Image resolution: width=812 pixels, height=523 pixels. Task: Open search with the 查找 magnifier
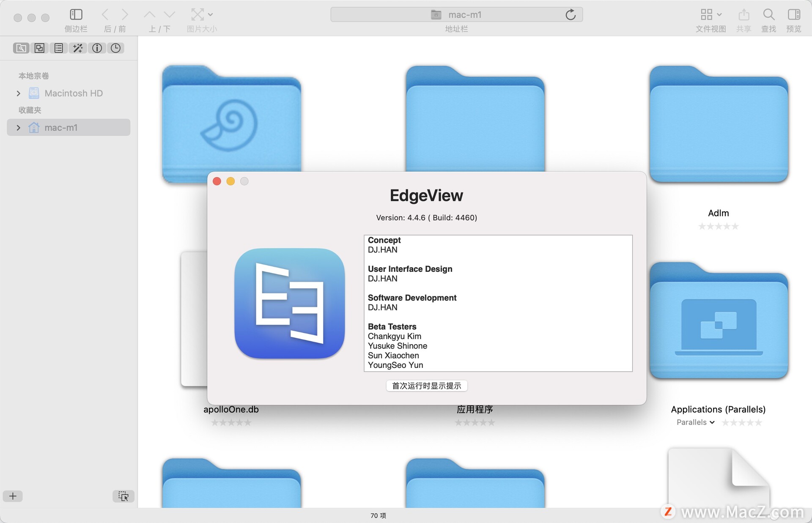768,14
